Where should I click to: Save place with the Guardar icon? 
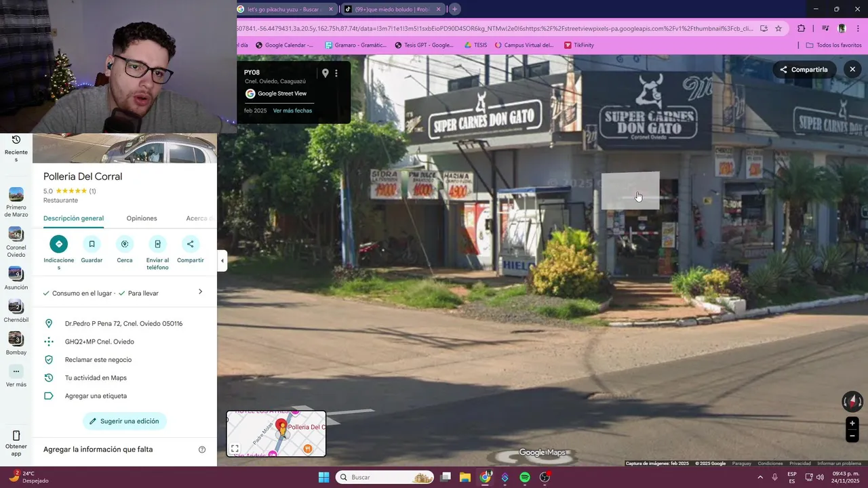click(x=92, y=244)
